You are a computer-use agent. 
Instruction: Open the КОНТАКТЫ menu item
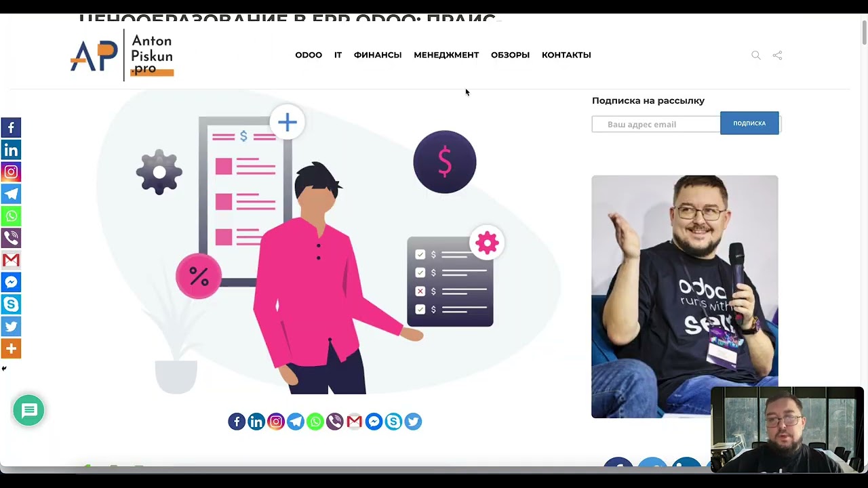point(566,55)
